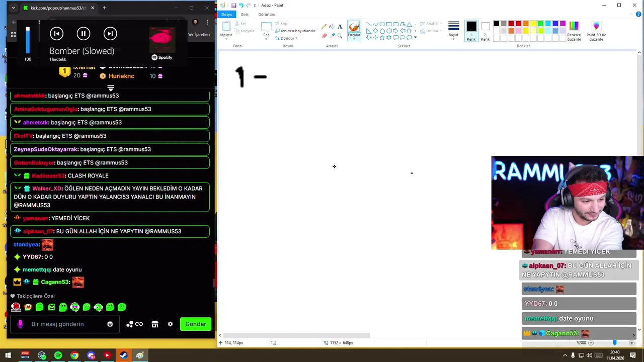Select 1. Renk color slot
Screen dimensions: 644x362
[471, 31]
